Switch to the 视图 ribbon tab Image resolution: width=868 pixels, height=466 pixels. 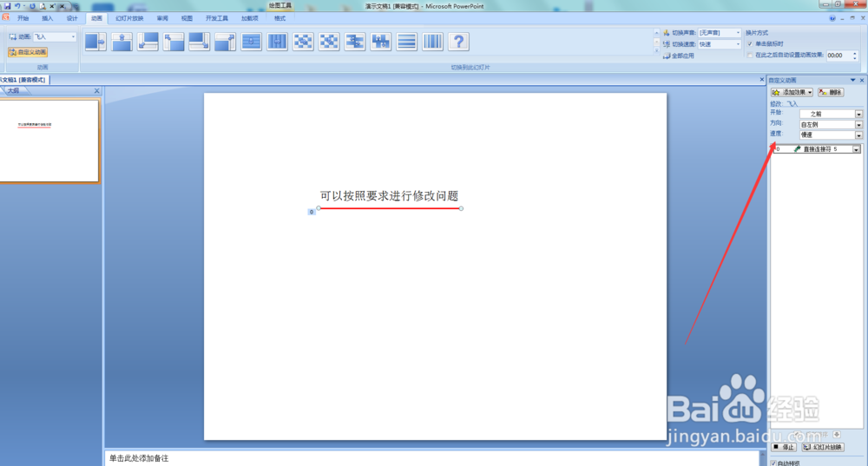pyautogui.click(x=187, y=18)
